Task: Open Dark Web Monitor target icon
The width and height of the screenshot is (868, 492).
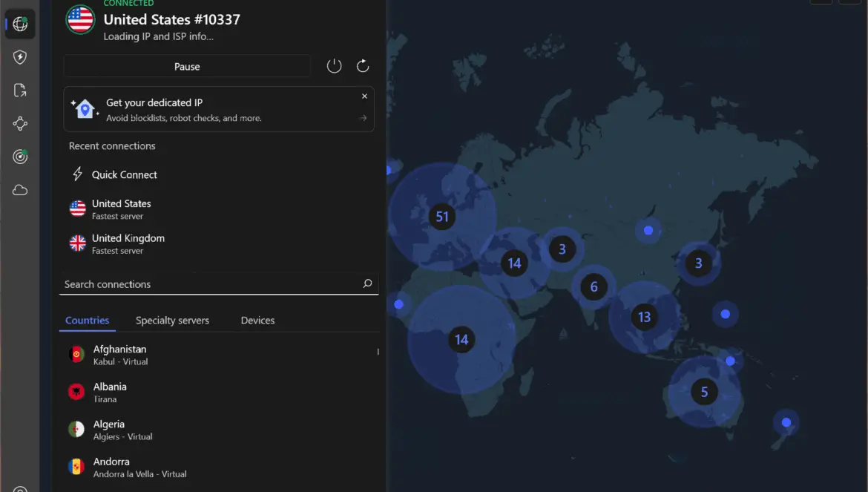Action: click(20, 157)
